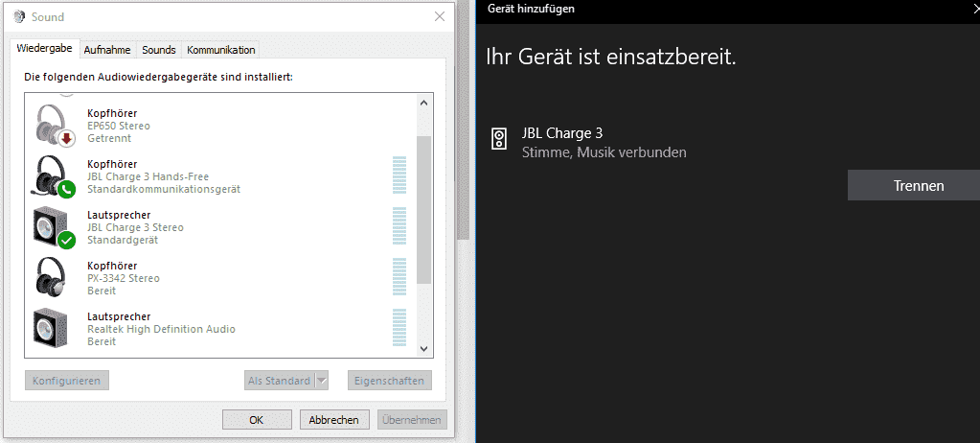Screen dimensions: 980x443
Task: Click the 'Ihr Gerät ist einsatzbereit.' heading
Action: click(x=611, y=58)
